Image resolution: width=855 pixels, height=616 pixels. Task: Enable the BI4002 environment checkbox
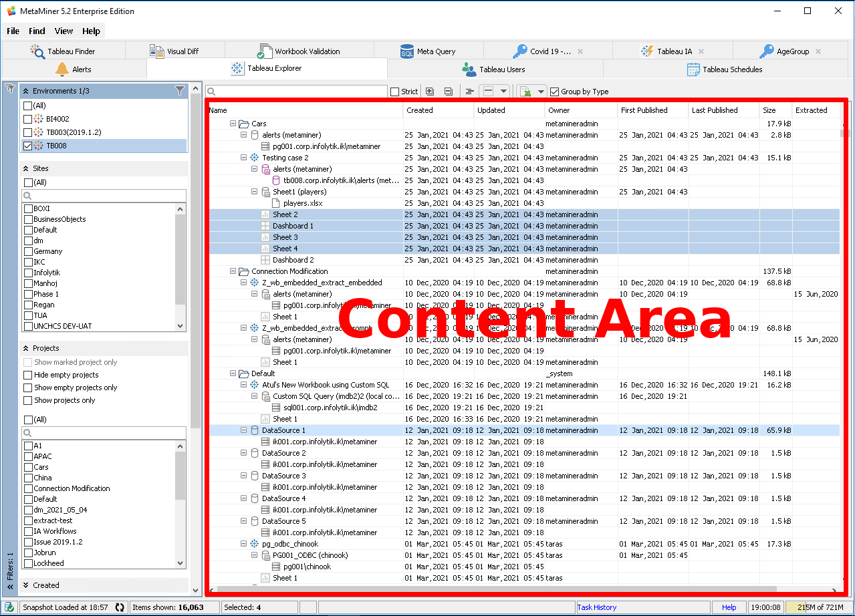(27, 119)
